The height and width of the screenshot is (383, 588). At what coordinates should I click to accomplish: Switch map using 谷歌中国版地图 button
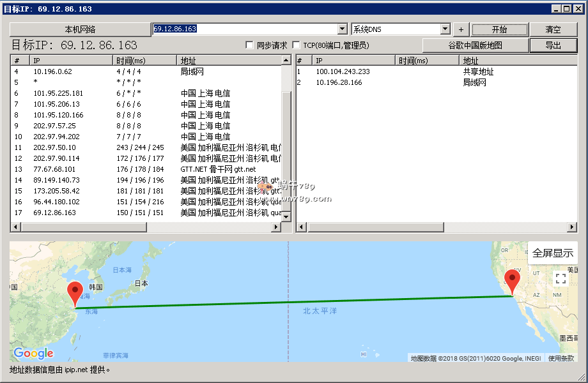[x=475, y=45]
